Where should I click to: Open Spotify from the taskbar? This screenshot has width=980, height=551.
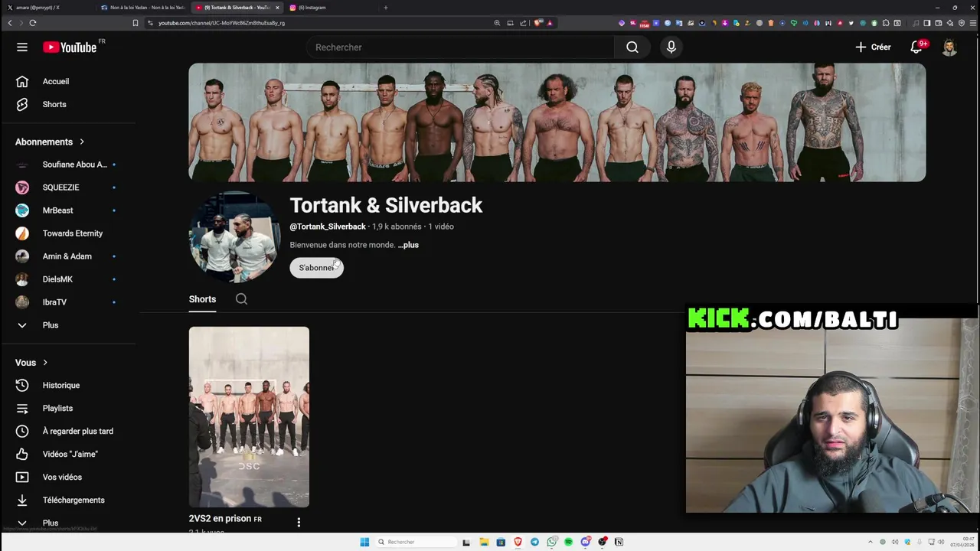click(568, 542)
